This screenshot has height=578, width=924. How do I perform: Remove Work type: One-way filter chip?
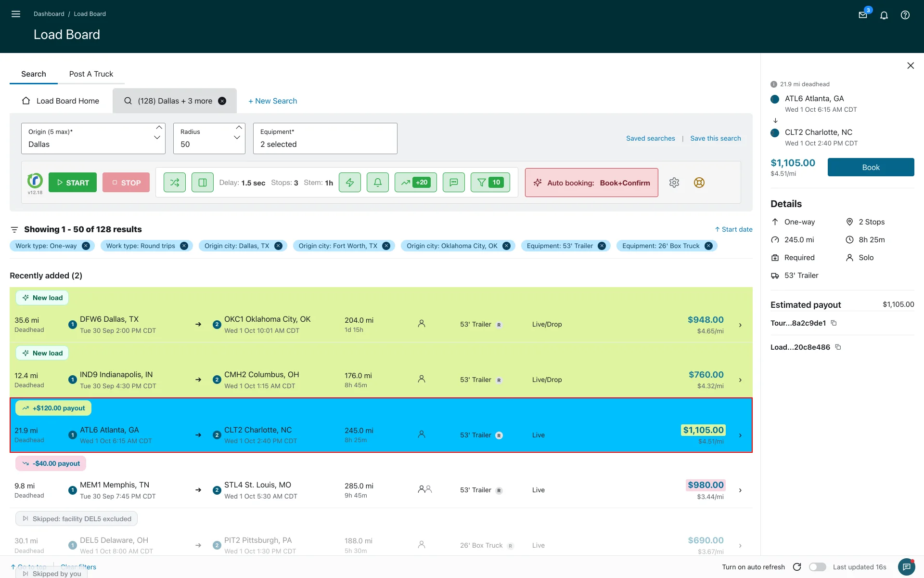[x=86, y=246]
